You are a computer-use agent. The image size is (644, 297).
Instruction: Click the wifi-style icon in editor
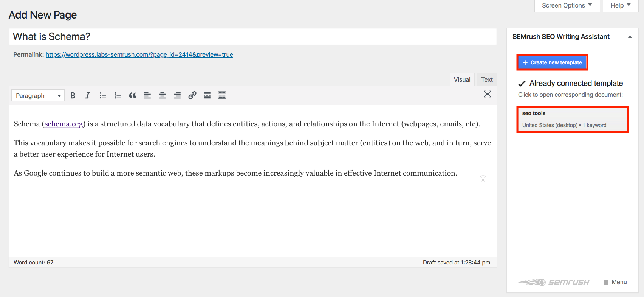tap(483, 178)
